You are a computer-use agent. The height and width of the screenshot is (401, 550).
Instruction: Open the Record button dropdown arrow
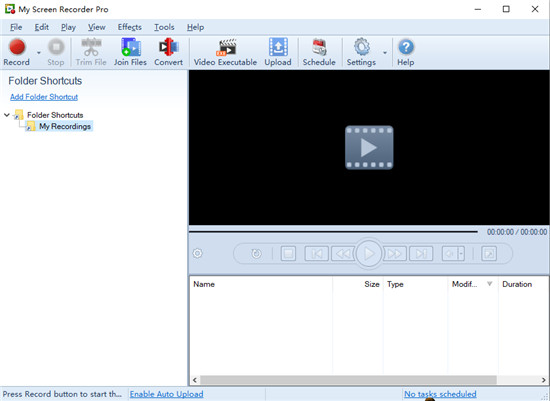(x=39, y=53)
